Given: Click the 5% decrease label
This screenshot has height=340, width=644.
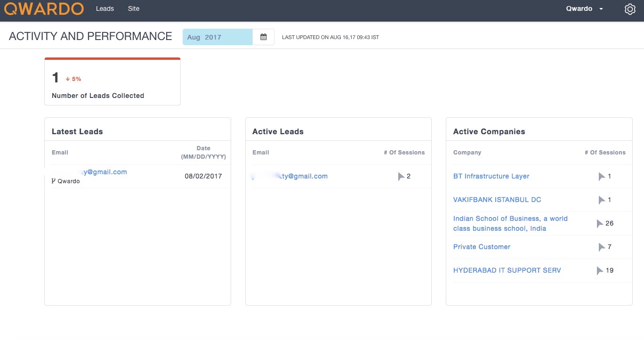Looking at the screenshot, I should click(x=76, y=79).
